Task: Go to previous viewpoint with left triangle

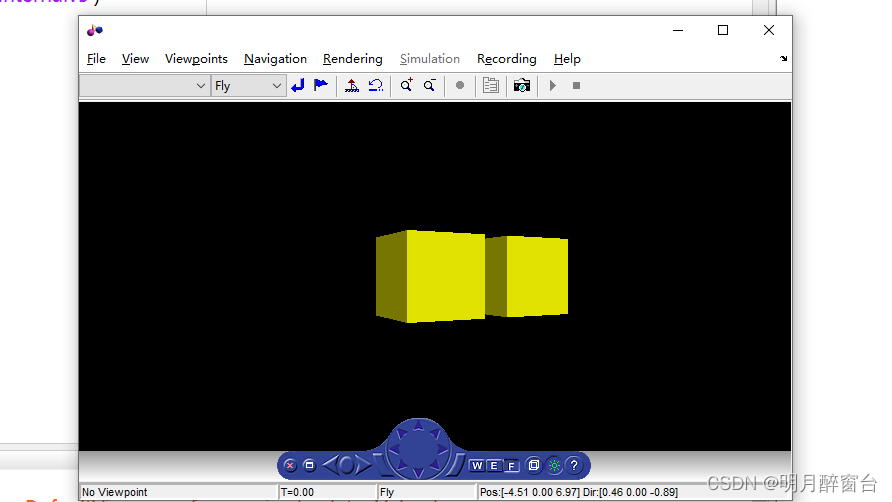Action: 330,465
